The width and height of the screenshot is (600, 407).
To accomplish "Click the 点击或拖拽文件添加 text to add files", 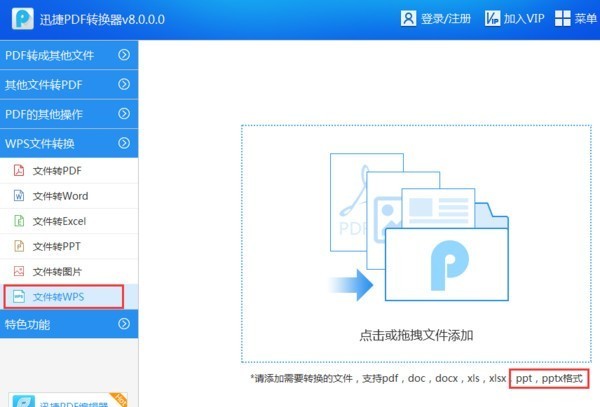I will pyautogui.click(x=416, y=335).
